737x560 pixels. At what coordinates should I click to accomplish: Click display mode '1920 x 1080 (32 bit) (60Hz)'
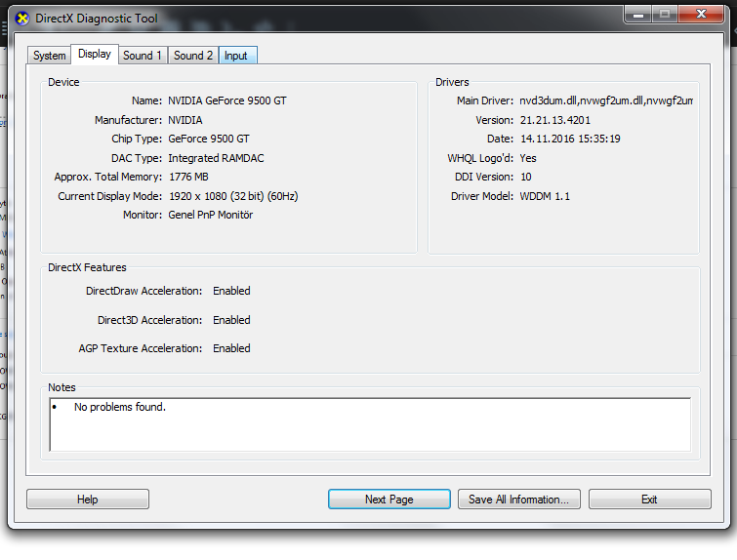pos(233,196)
